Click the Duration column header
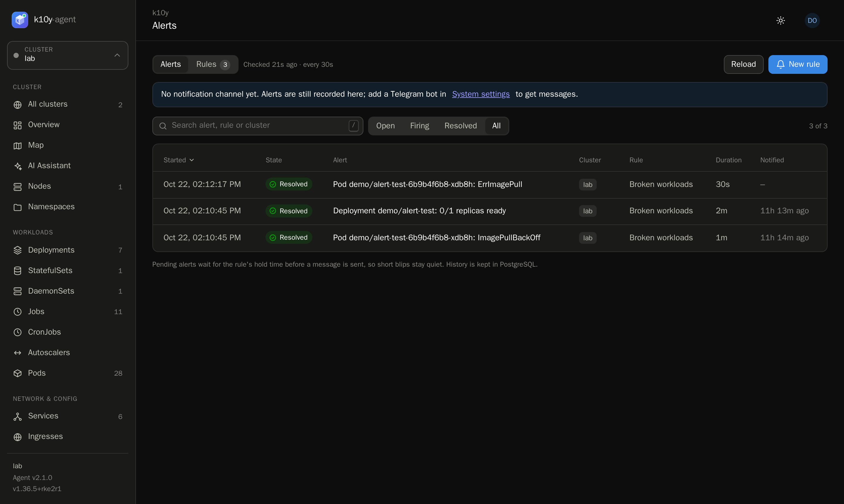 [729, 160]
